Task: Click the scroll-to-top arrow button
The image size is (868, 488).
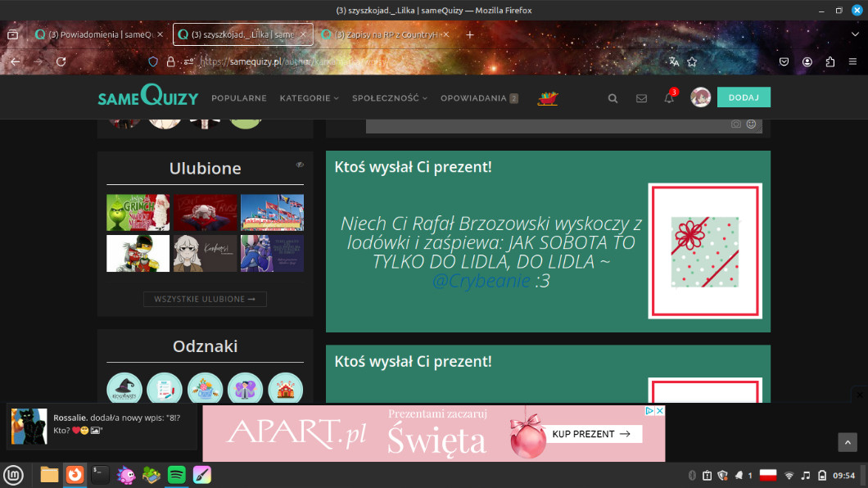Action: pos(848,442)
